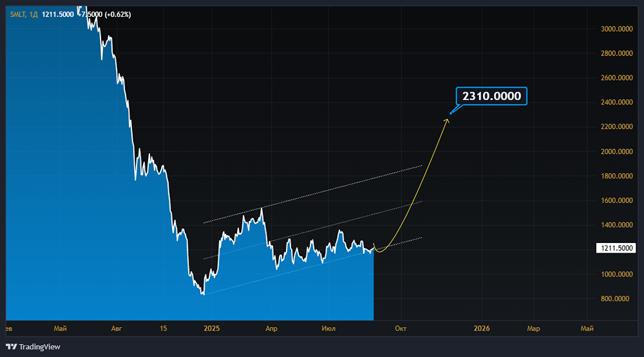Click the 2800.0000 price axis label
This screenshot has height=357, width=644.
tap(616, 53)
